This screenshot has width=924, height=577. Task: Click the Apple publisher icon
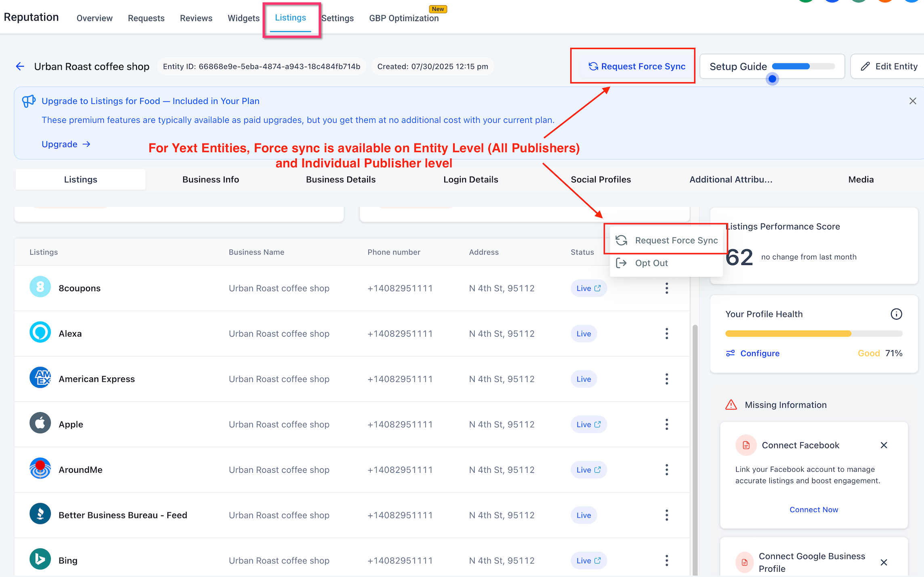pyautogui.click(x=40, y=423)
